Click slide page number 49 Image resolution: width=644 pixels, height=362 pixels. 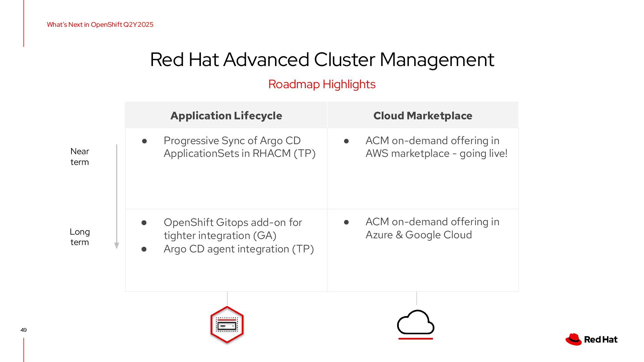point(23,330)
